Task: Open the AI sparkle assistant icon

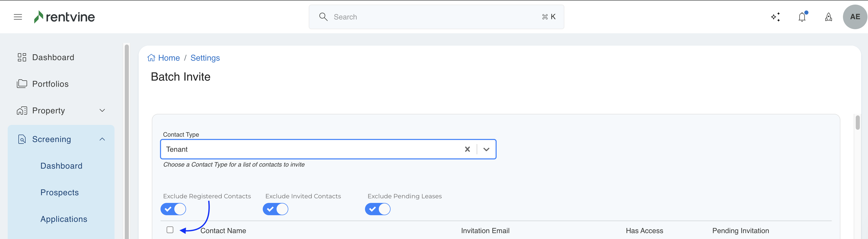Action: (x=775, y=17)
